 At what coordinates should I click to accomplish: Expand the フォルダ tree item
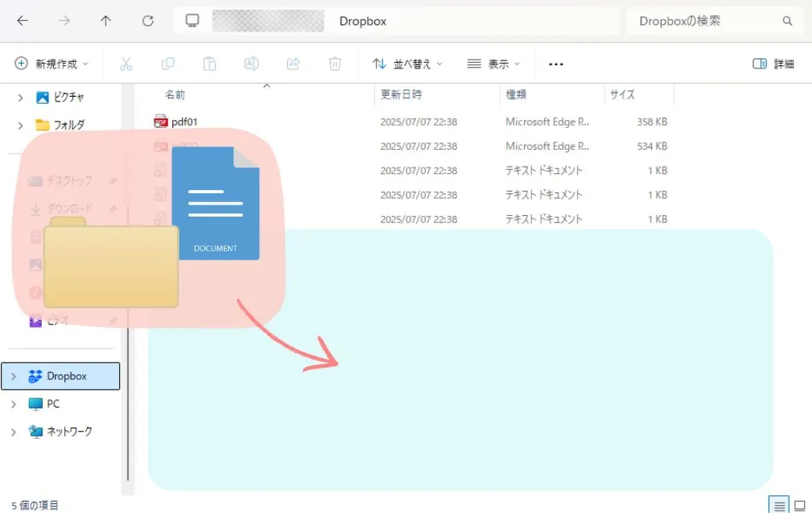[20, 125]
